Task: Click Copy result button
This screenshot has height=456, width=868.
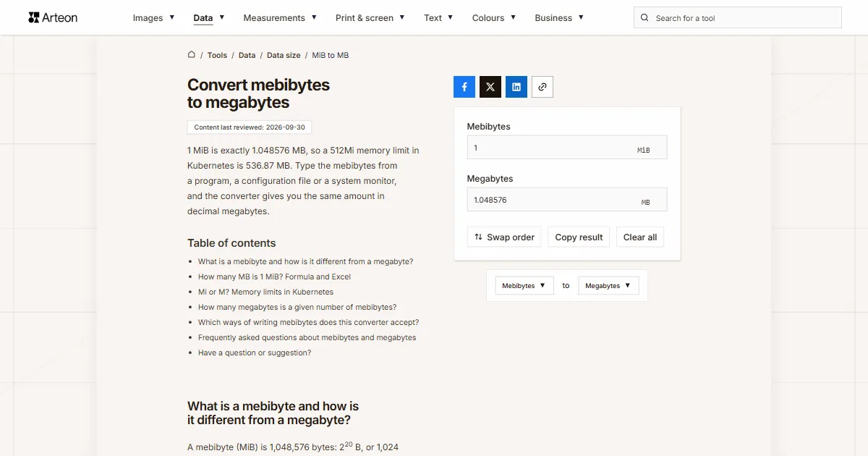Action: click(x=579, y=237)
